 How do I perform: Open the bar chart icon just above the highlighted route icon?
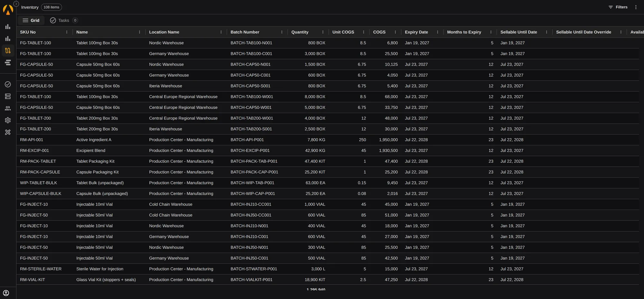[8, 39]
